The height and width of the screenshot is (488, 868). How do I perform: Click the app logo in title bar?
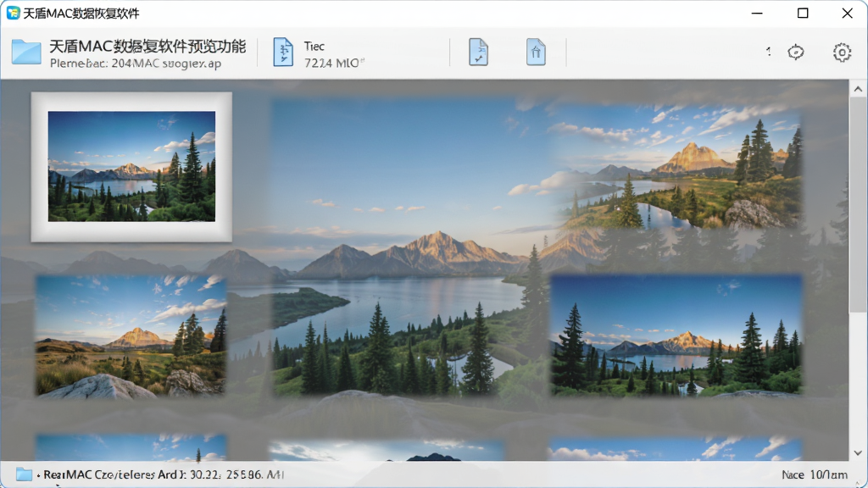(13, 13)
